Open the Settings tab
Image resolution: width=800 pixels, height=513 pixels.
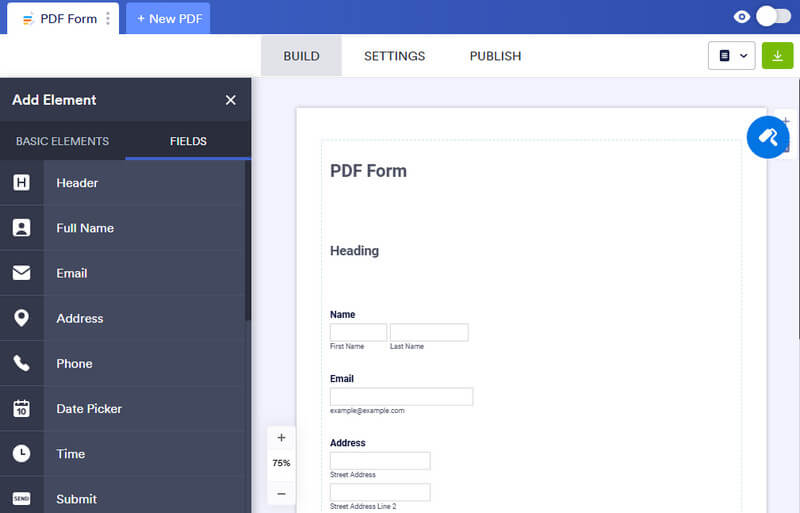coord(394,56)
